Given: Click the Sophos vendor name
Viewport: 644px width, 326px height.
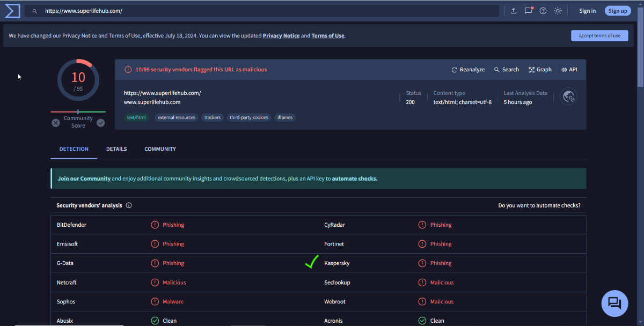Looking at the screenshot, I should tap(66, 302).
